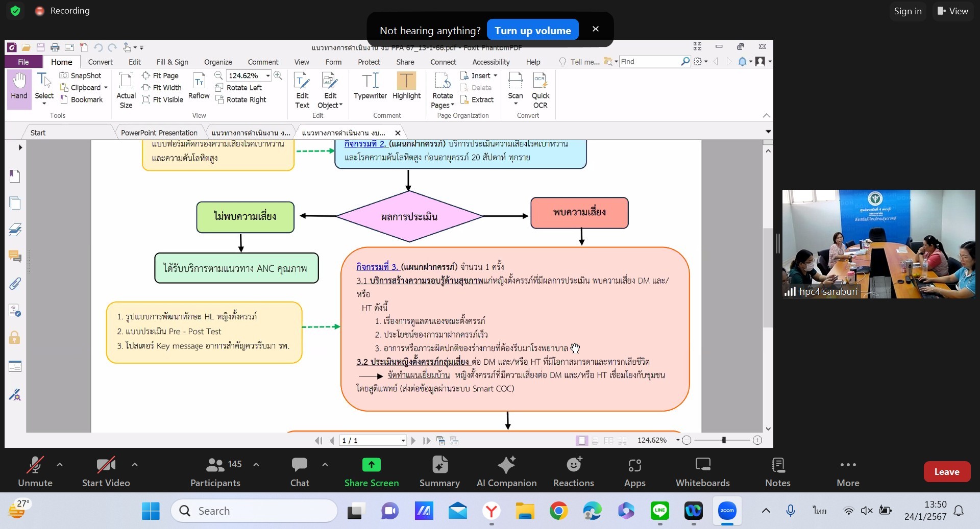Choose Actual Size view
The height and width of the screenshot is (529, 980).
[126, 90]
